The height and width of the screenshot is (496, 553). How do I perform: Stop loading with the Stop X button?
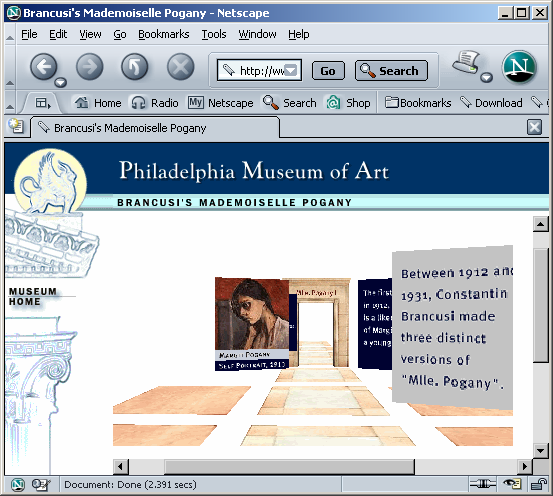(180, 67)
